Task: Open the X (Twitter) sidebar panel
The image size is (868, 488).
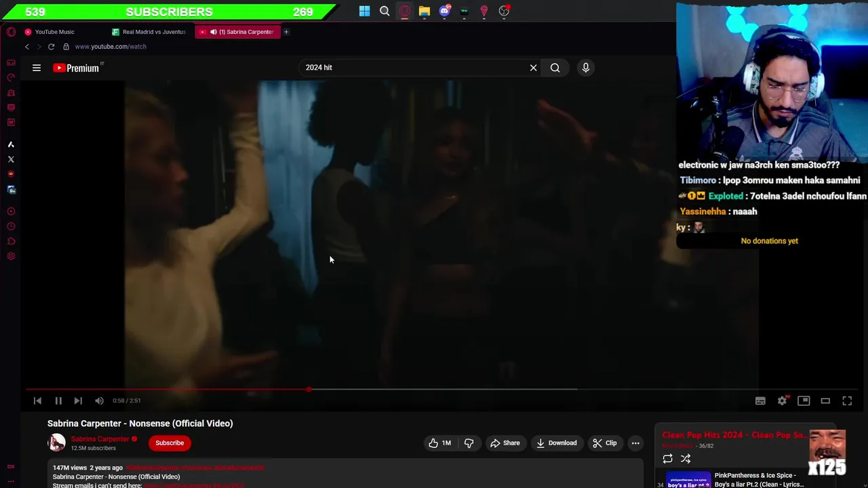Action: tap(11, 159)
